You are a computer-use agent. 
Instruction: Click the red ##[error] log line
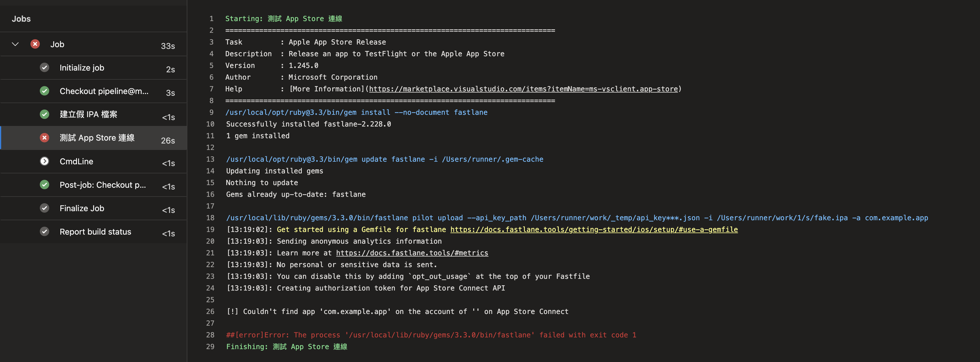pos(431,335)
